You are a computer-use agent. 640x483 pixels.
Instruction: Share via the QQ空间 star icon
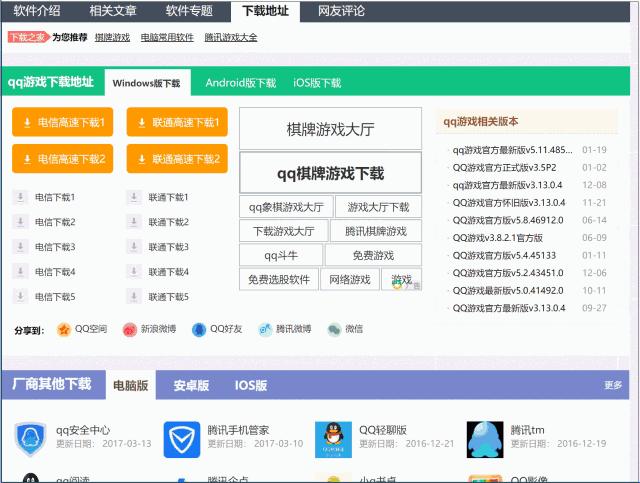coord(64,329)
